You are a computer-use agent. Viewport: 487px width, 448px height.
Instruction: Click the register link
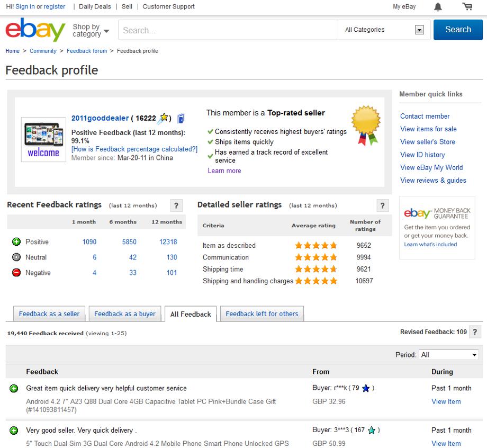pyautogui.click(x=55, y=6)
